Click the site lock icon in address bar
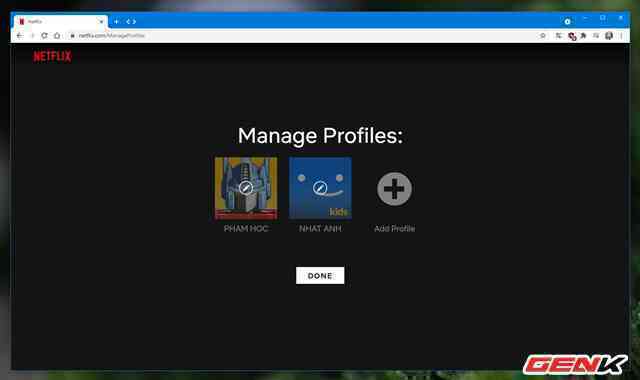The image size is (640, 380). click(x=72, y=36)
